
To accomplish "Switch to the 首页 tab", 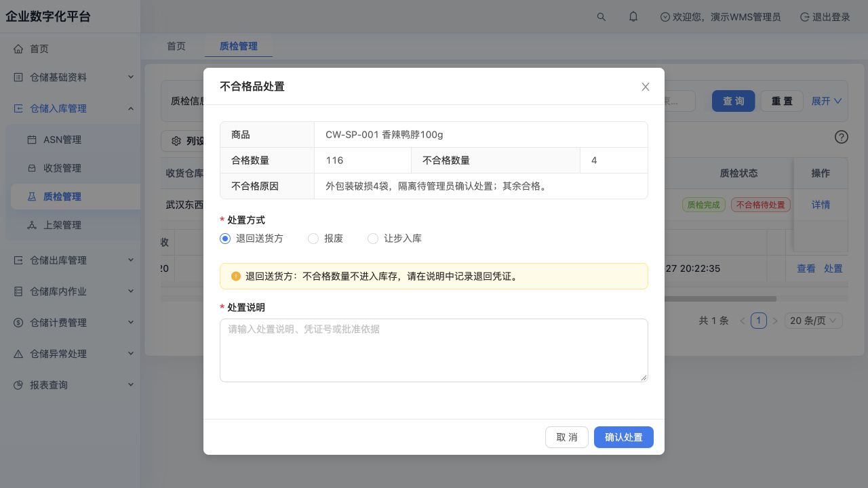I will click(x=176, y=46).
